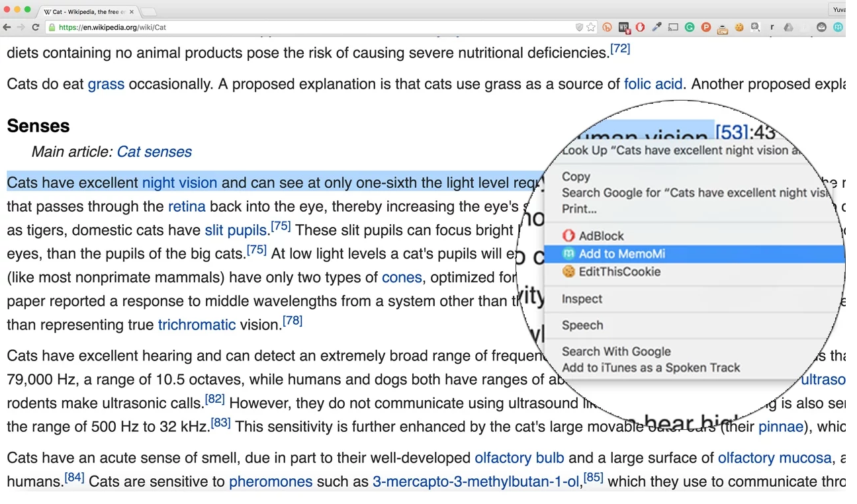Select the eyedropper color picker extension
Image resolution: width=857 pixels, height=504 pixels.
coord(656,27)
